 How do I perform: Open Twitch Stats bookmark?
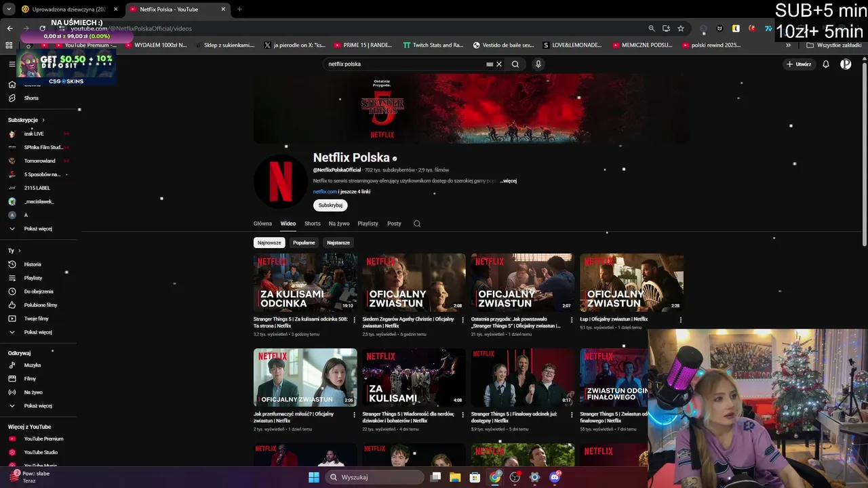[x=433, y=45]
